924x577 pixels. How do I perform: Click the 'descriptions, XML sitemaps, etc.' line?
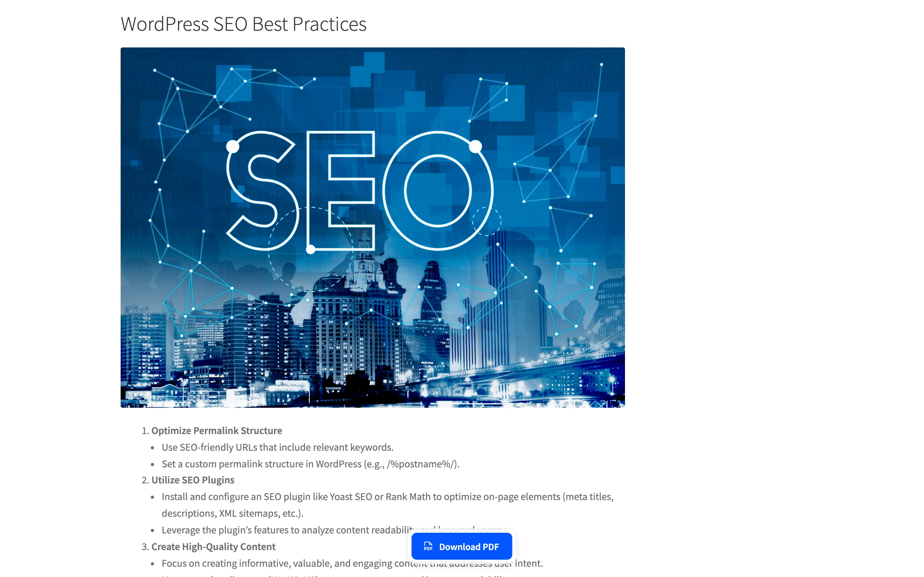tap(233, 513)
